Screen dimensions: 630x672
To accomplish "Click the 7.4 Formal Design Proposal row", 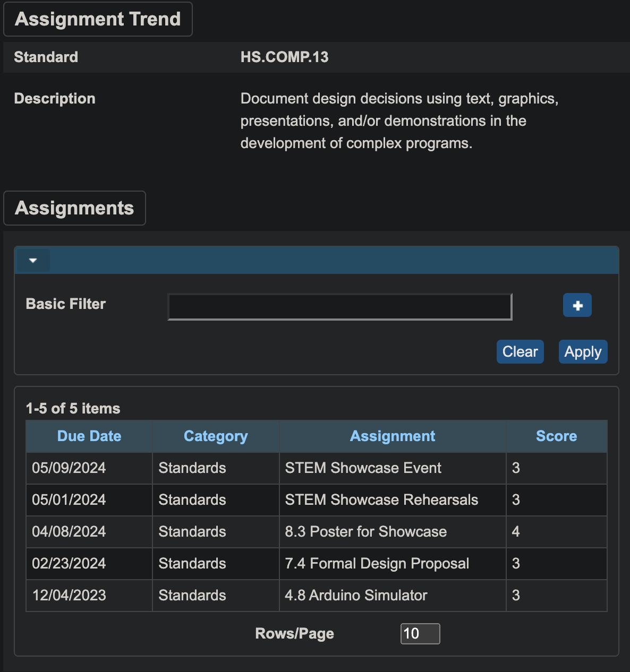I will pyautogui.click(x=377, y=564).
